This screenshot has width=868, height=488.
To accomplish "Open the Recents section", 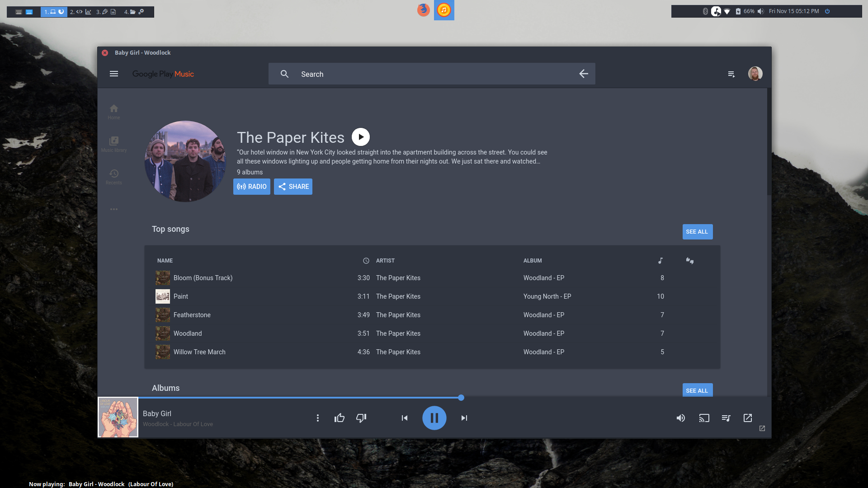I will point(114,177).
